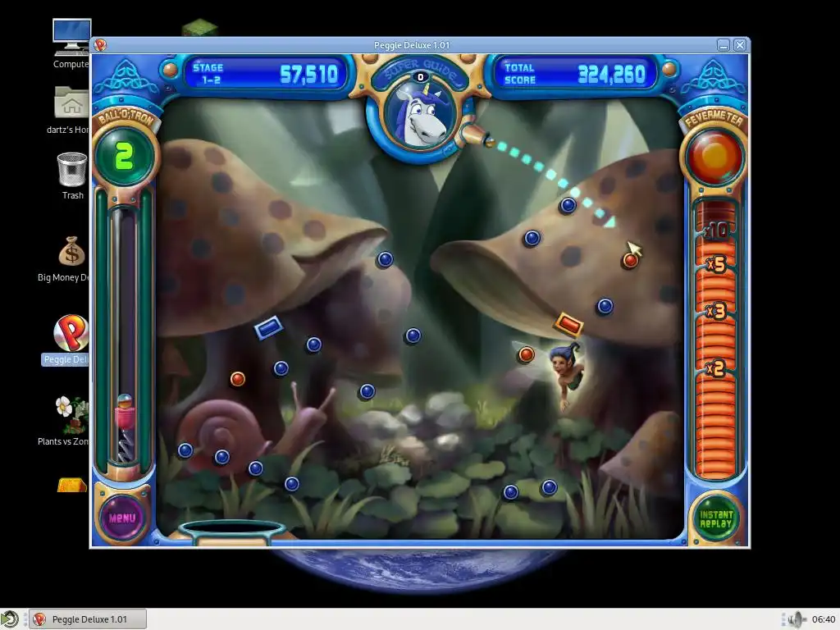The image size is (840, 630).
Task: Click the Ball-O-Tron remaining balls counter
Action: click(125, 157)
